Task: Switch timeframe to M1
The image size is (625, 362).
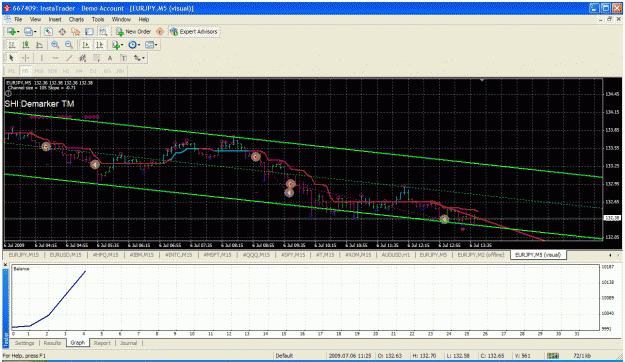Action: pos(12,71)
